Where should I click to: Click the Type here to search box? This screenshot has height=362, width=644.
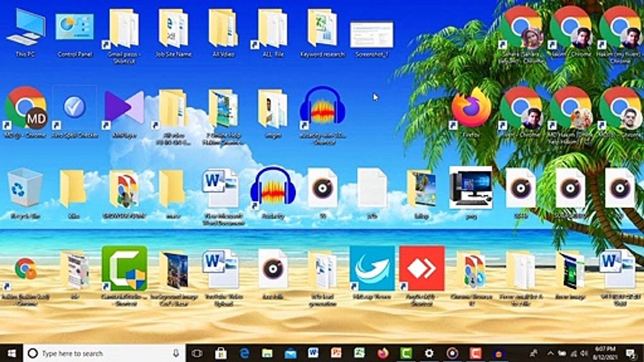(105, 353)
